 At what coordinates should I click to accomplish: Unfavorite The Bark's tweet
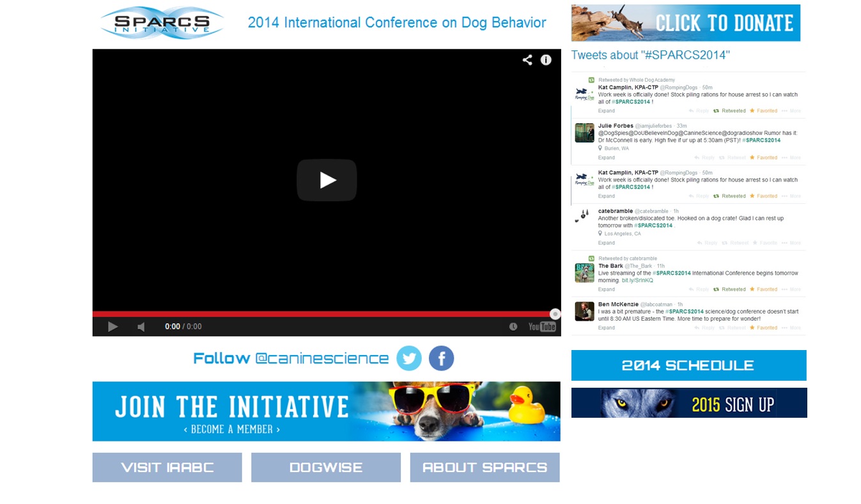[x=764, y=289]
